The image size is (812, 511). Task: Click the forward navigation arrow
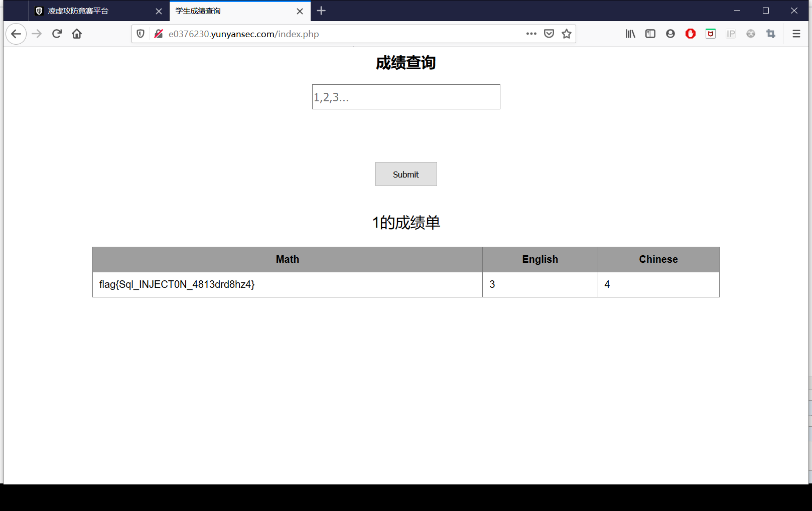pos(37,34)
